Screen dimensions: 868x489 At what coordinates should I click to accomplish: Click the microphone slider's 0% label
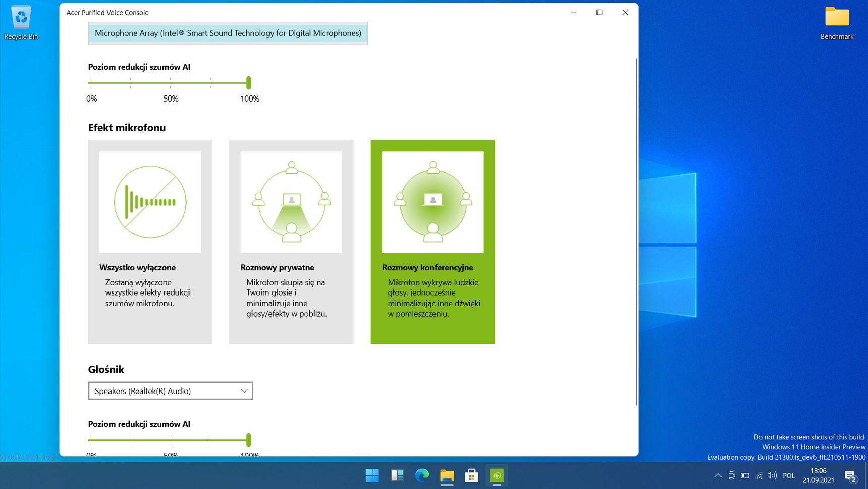[92, 99]
